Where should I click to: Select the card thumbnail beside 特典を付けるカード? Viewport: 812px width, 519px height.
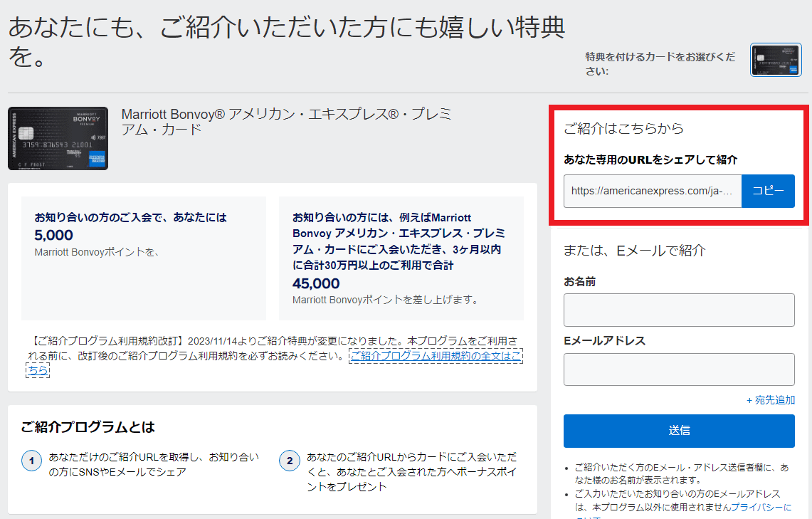(x=776, y=60)
